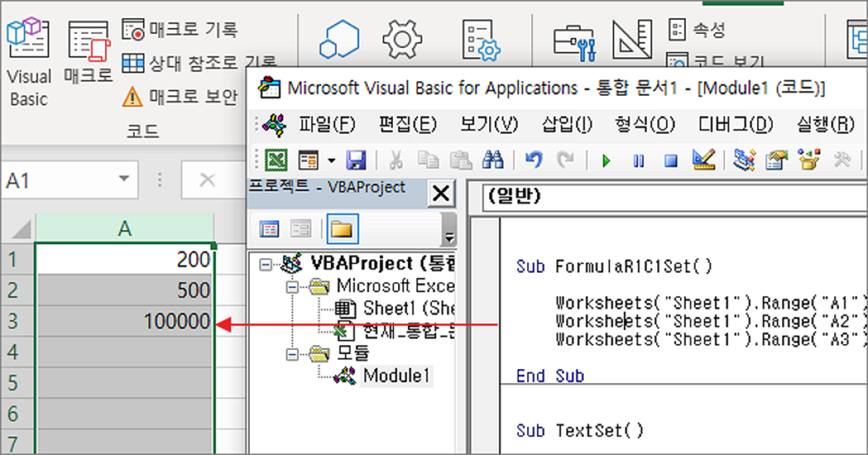The image size is (868, 455).
Task: Click the COM Add-ins list icon with a gear
Action: 481,41
